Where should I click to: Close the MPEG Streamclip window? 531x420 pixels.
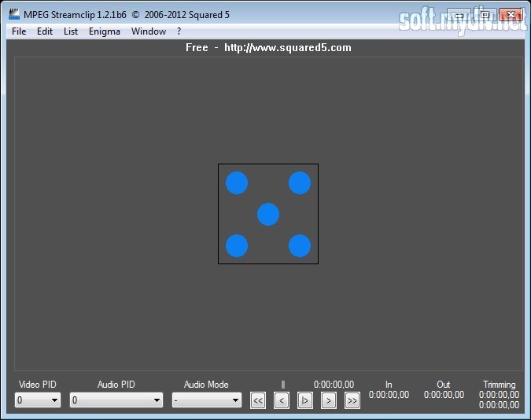[511, 15]
